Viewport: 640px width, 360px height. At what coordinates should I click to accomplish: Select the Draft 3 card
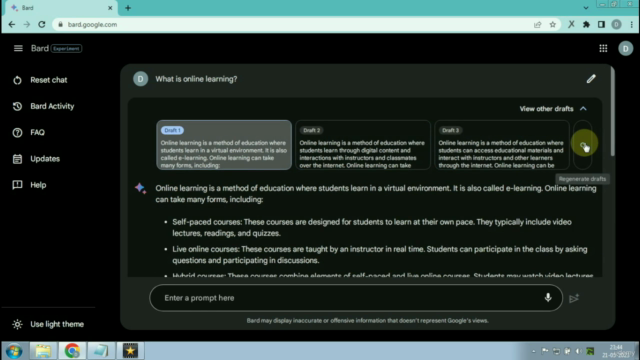[502, 145]
